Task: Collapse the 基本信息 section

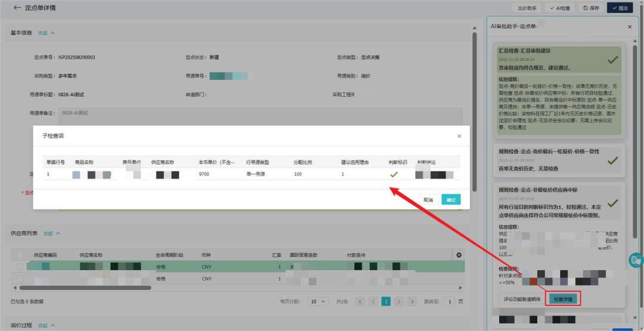Action: point(47,33)
